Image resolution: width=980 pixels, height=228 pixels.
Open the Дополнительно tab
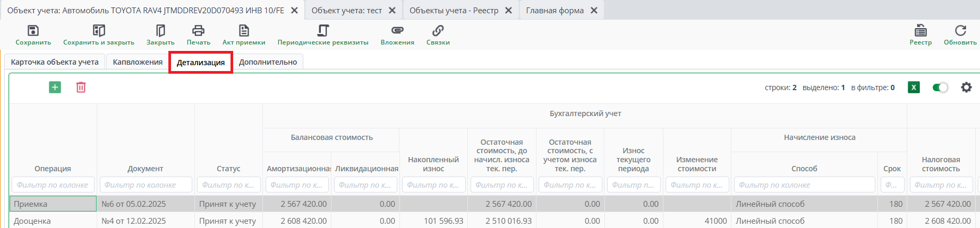268,62
